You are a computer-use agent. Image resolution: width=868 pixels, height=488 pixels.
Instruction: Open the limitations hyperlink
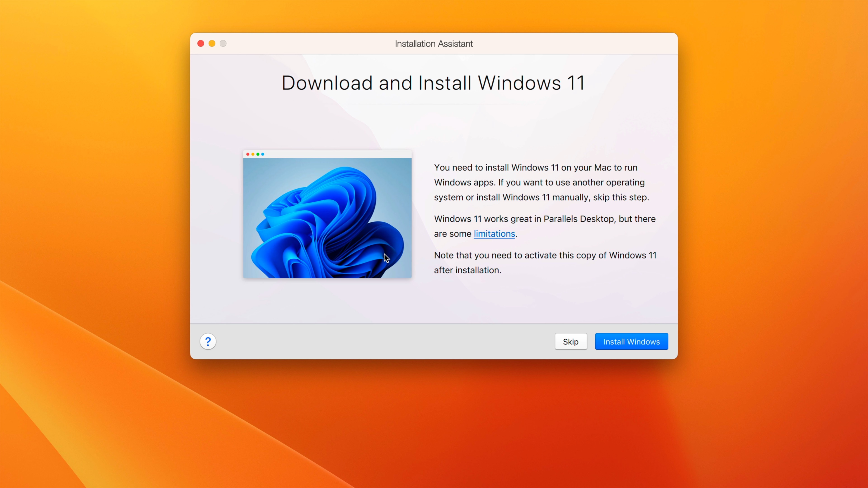494,234
